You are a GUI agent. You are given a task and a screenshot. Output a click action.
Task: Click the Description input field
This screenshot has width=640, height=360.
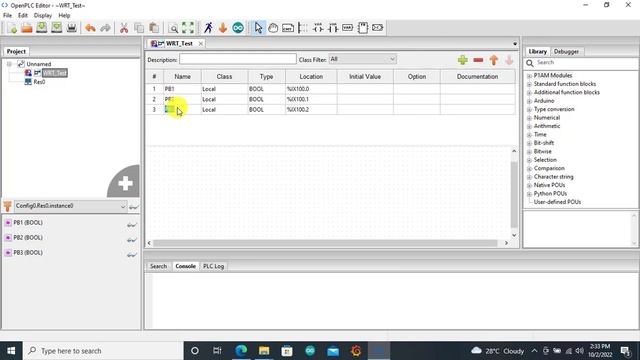point(238,59)
